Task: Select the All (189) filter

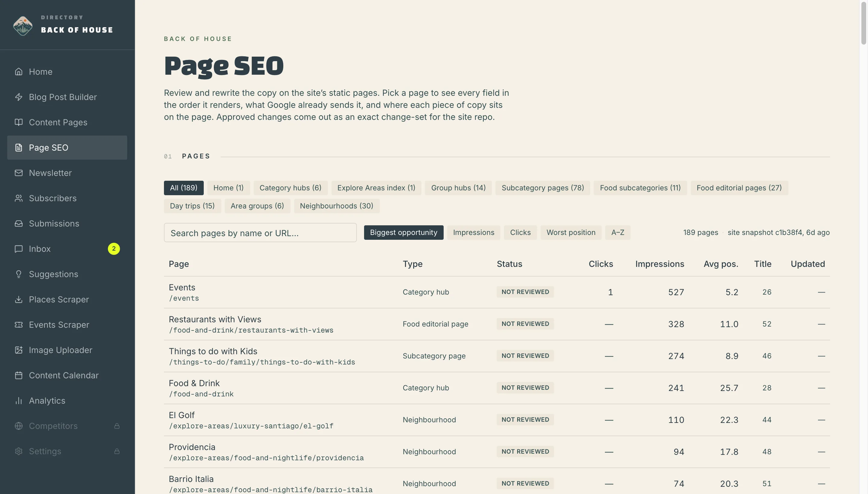Action: [x=184, y=188]
